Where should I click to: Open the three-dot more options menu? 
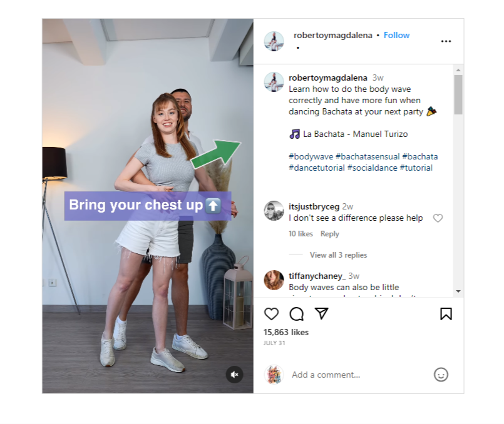[446, 41]
